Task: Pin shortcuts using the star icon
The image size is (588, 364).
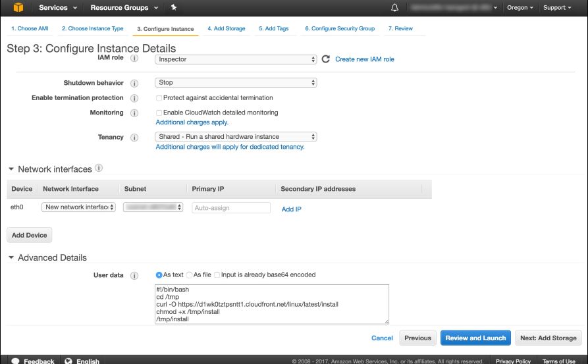Action: point(174,7)
